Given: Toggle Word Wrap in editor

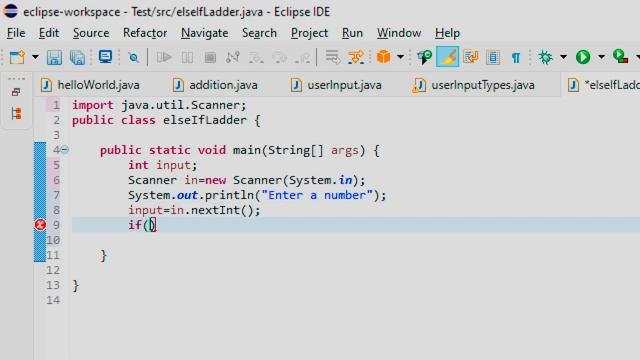Looking at the screenshot, I should [x=470, y=57].
